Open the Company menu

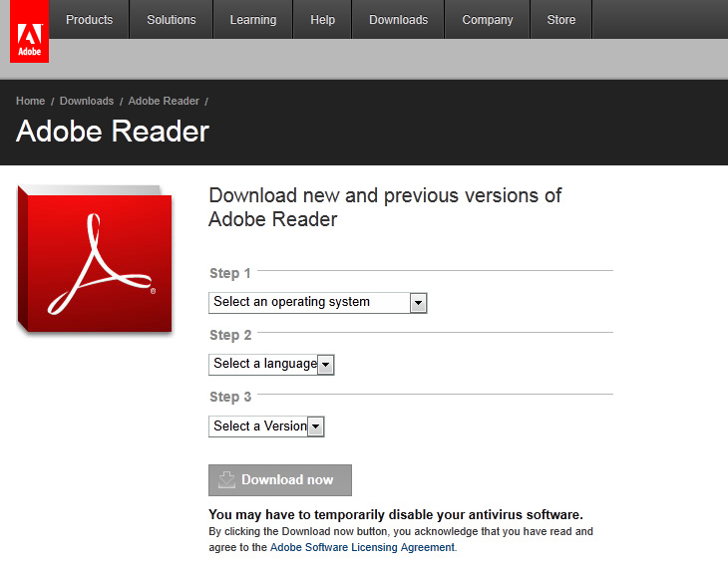tap(488, 20)
